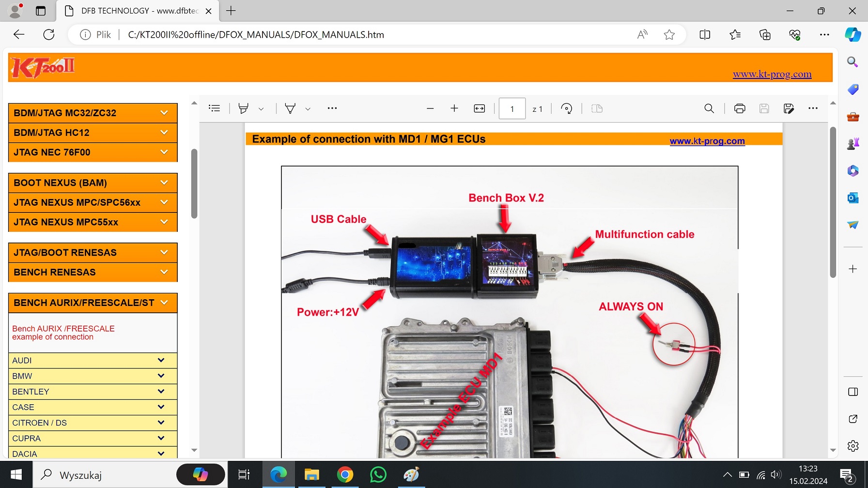Toggle read aloud in address bar
Viewport: 868px width, 488px height.
pos(642,35)
